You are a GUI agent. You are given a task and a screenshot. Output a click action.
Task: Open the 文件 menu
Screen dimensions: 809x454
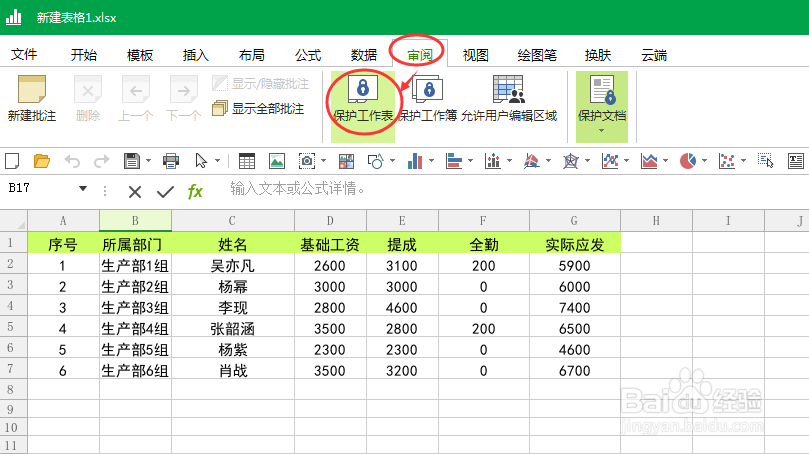24,55
